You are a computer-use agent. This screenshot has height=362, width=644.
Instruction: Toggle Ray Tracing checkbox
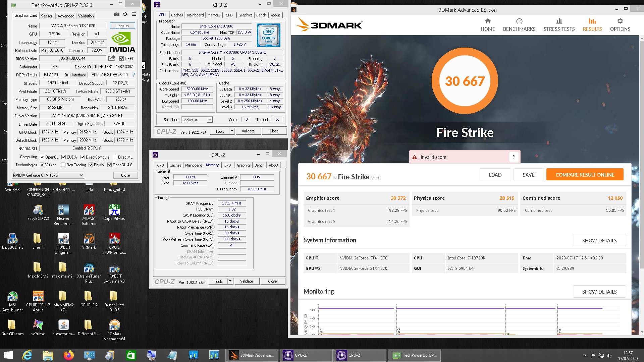click(x=63, y=165)
